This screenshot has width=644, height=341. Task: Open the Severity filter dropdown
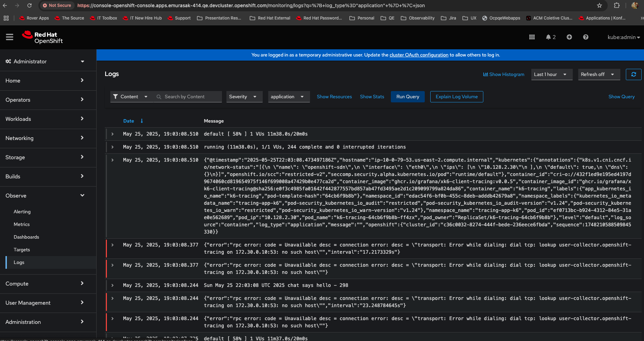(243, 97)
